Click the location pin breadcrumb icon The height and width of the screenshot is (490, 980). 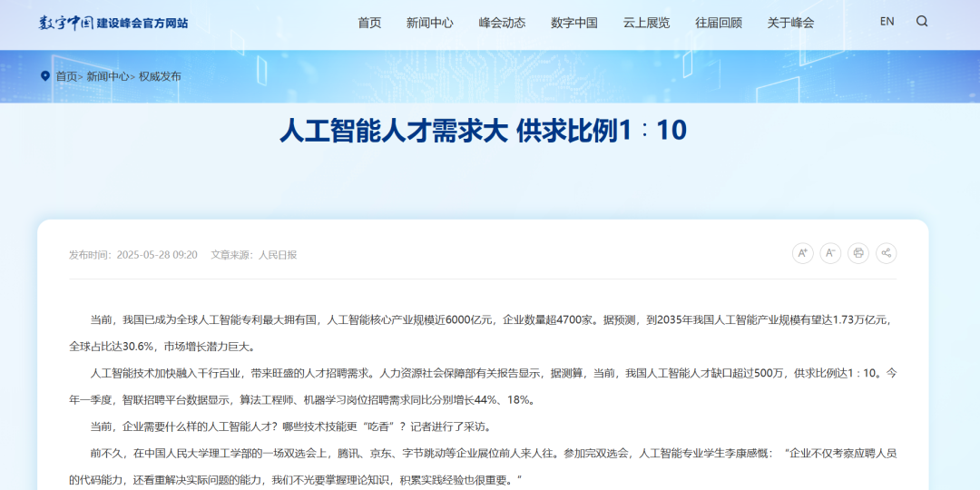coord(45,76)
